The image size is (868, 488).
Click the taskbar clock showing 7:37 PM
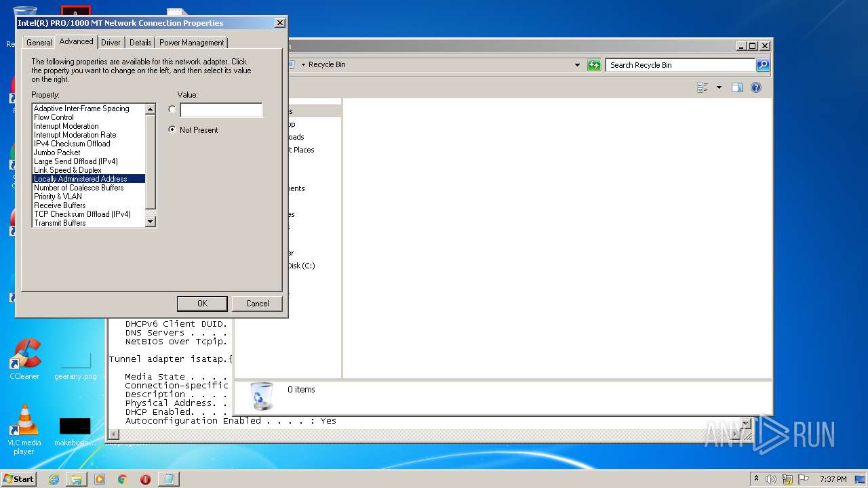(x=833, y=479)
